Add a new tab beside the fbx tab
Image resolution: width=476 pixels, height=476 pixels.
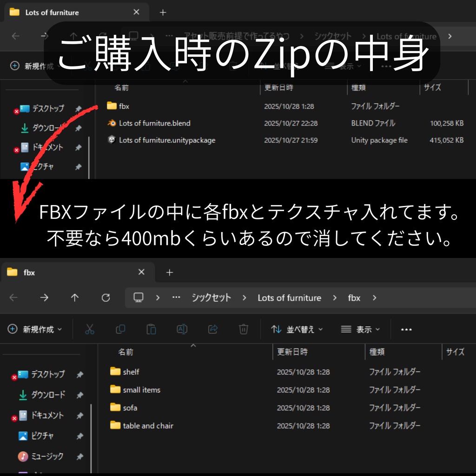(x=170, y=272)
